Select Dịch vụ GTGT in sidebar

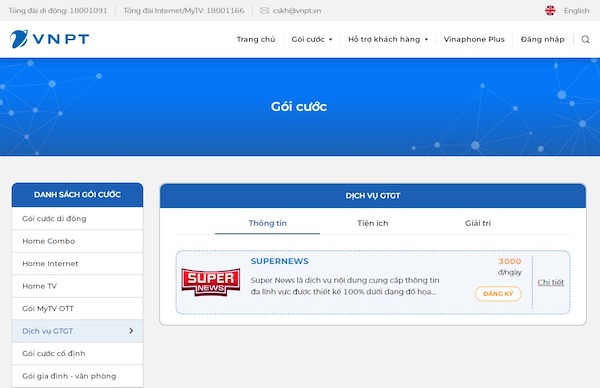tap(77, 331)
